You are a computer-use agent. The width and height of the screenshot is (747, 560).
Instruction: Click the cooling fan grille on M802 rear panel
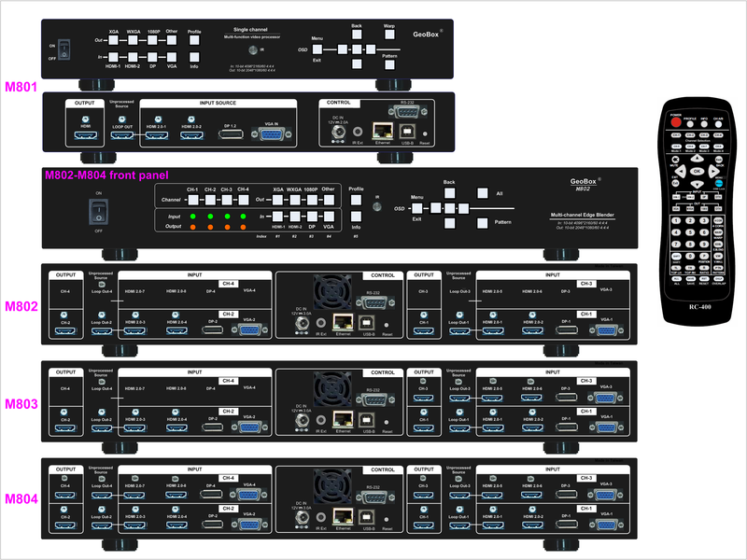click(x=332, y=292)
